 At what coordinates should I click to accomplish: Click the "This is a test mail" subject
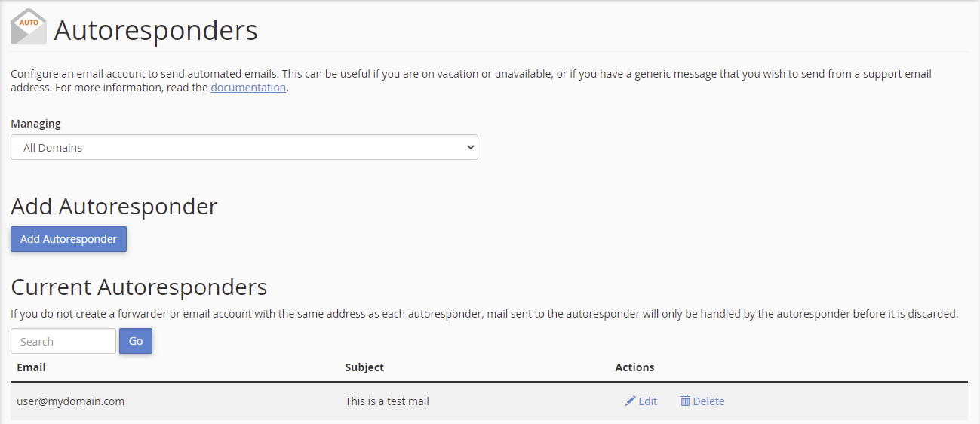click(x=387, y=401)
